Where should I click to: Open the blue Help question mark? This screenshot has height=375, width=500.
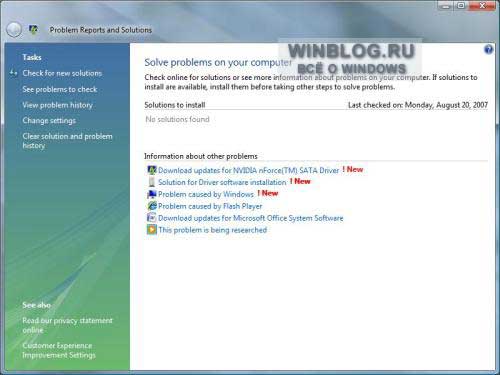488,50
